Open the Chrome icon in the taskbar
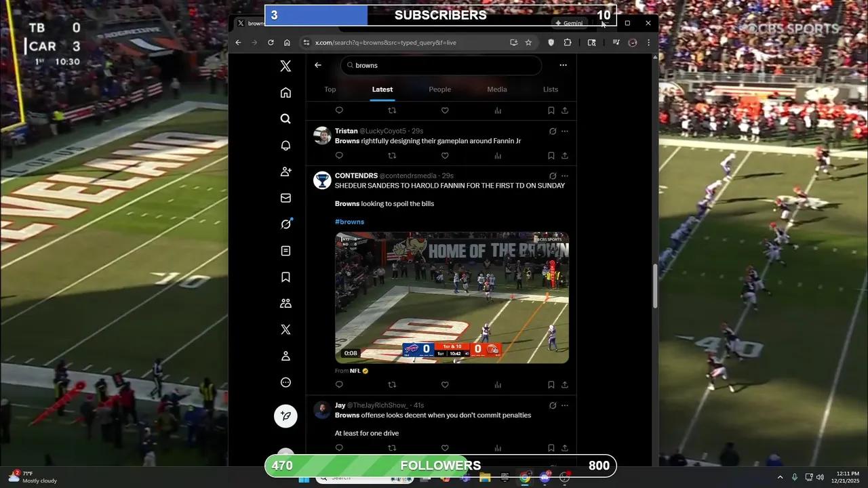The width and height of the screenshot is (868, 488). (x=525, y=478)
